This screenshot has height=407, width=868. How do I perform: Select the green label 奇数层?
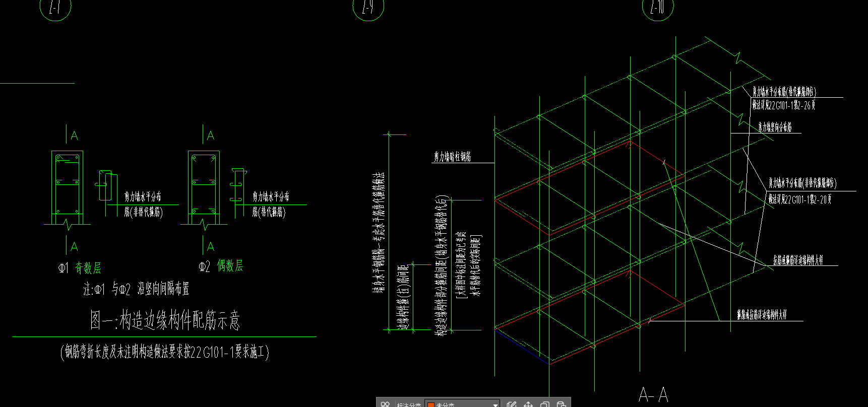pyautogui.click(x=88, y=267)
